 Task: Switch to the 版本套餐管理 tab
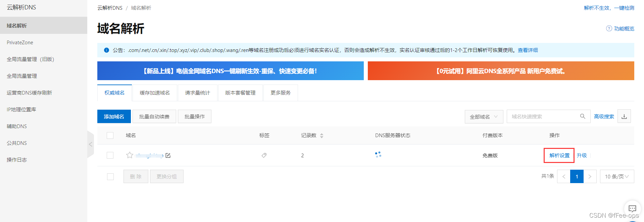(x=240, y=93)
